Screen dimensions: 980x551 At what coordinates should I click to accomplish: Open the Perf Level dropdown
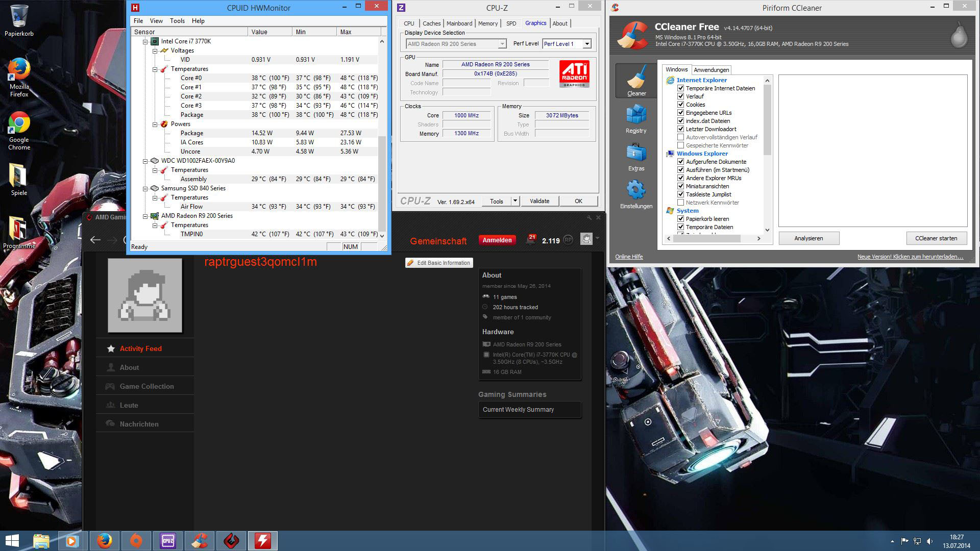tap(587, 44)
